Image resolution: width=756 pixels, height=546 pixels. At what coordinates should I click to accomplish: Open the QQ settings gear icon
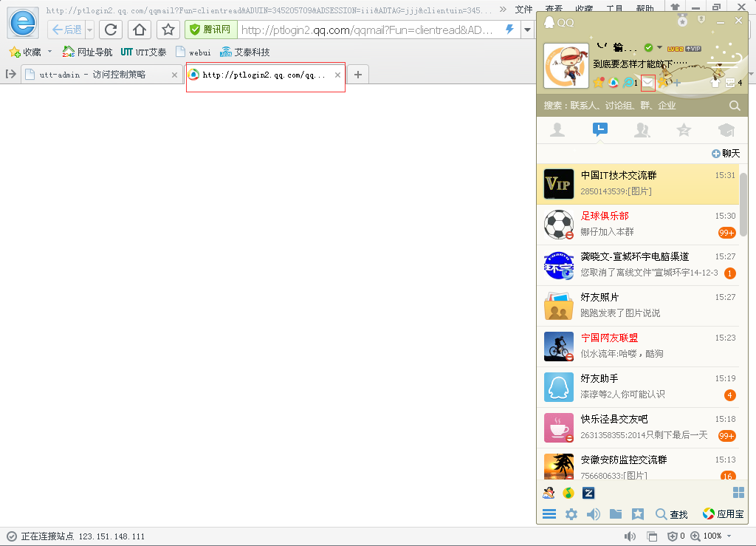coord(571,514)
